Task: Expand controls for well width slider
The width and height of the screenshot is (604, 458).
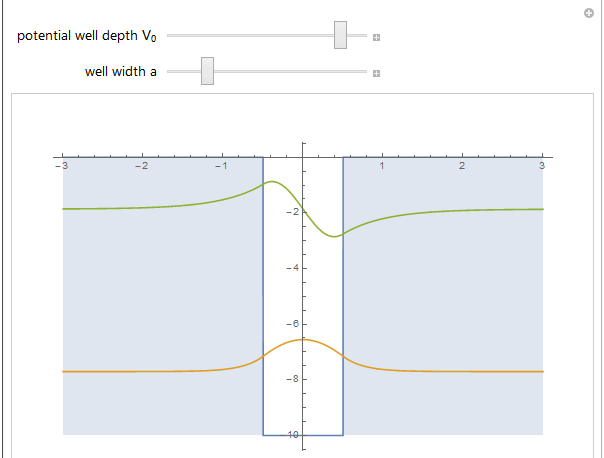Action: [377, 73]
